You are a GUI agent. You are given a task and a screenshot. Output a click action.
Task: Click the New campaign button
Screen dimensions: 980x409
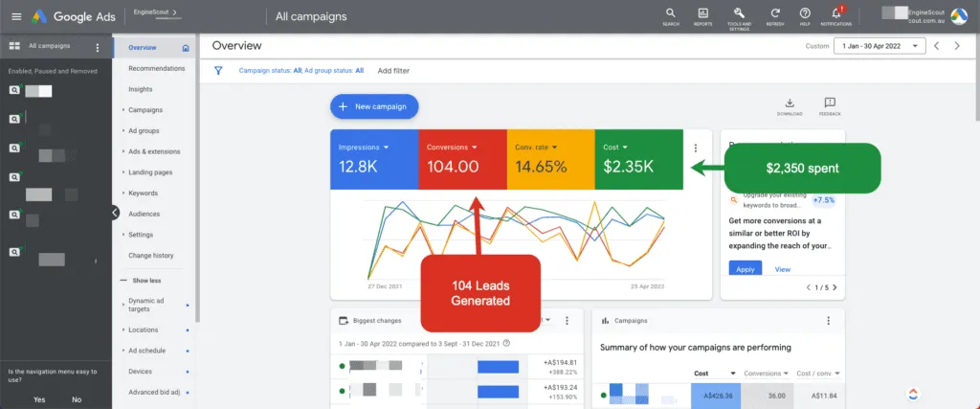374,107
